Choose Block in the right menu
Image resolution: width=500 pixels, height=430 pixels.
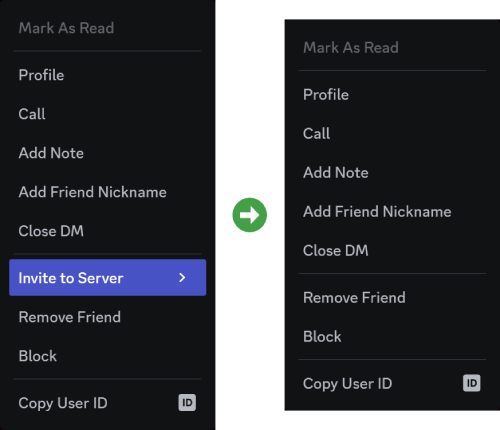[392, 336]
